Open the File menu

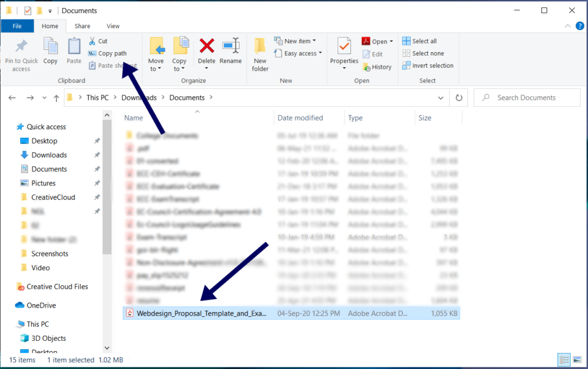(17, 26)
